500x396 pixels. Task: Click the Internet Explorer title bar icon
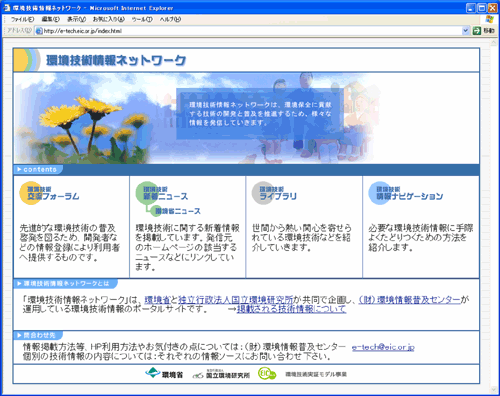click(7, 8)
